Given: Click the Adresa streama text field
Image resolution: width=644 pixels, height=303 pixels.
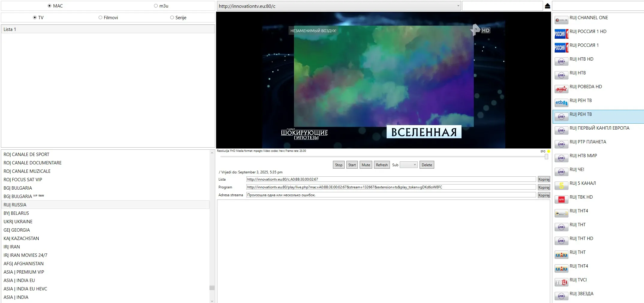Looking at the screenshot, I should click(x=391, y=195).
